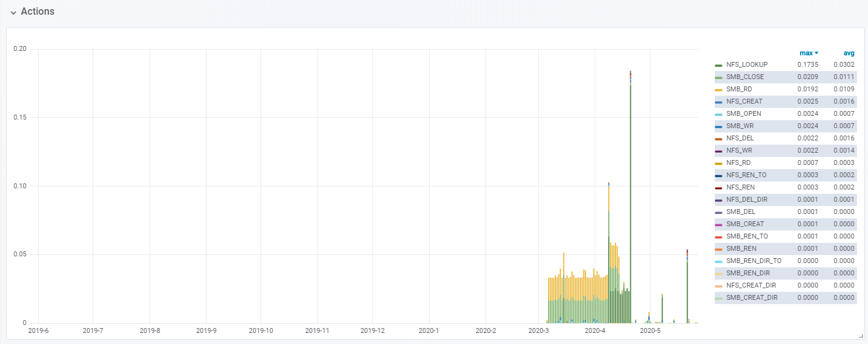
Task: Select SMB_DEL legend entry
Action: 740,212
